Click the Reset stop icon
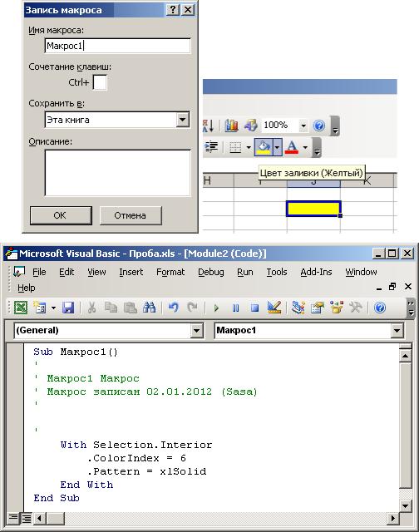This screenshot has height=532, width=419. pyautogui.click(x=254, y=308)
